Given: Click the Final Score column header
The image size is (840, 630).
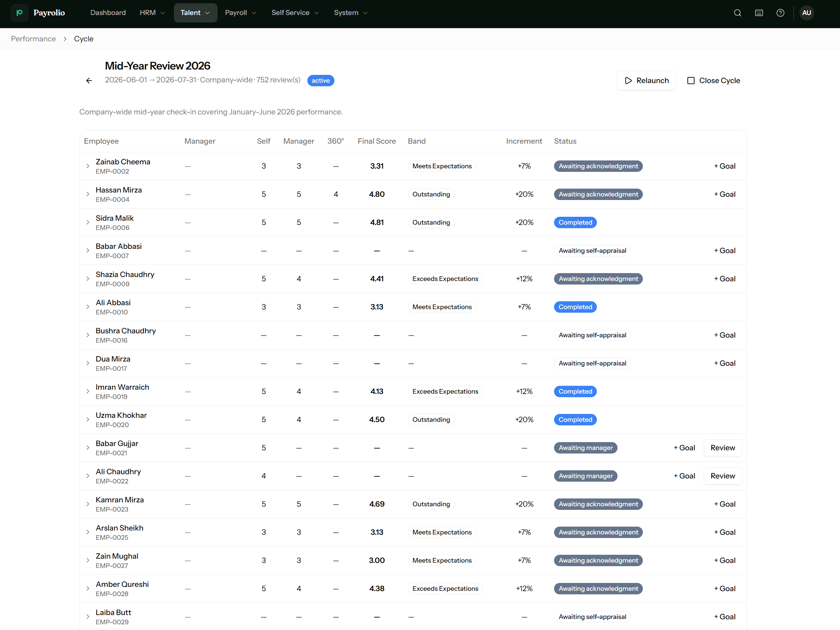Looking at the screenshot, I should (377, 141).
